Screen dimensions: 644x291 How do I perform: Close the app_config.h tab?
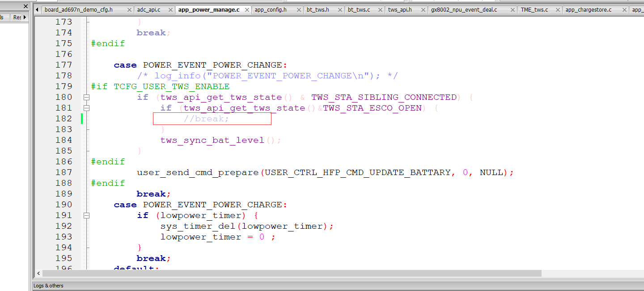pyautogui.click(x=298, y=9)
